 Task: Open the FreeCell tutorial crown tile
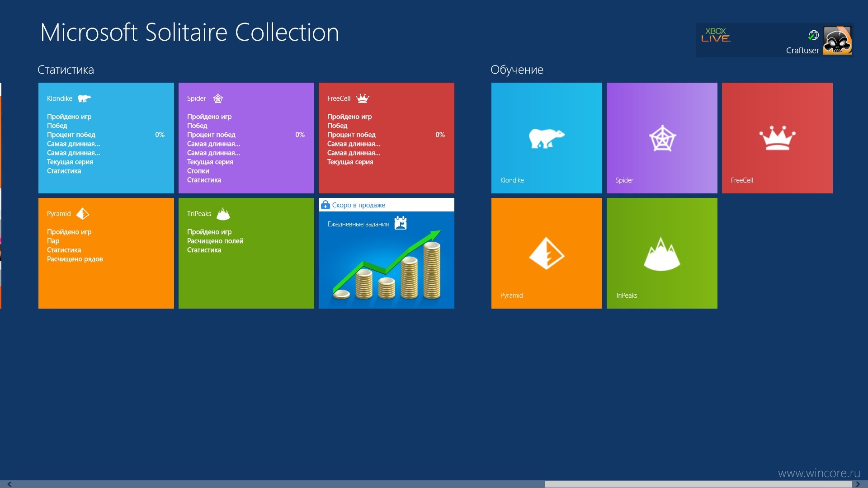[x=777, y=138]
